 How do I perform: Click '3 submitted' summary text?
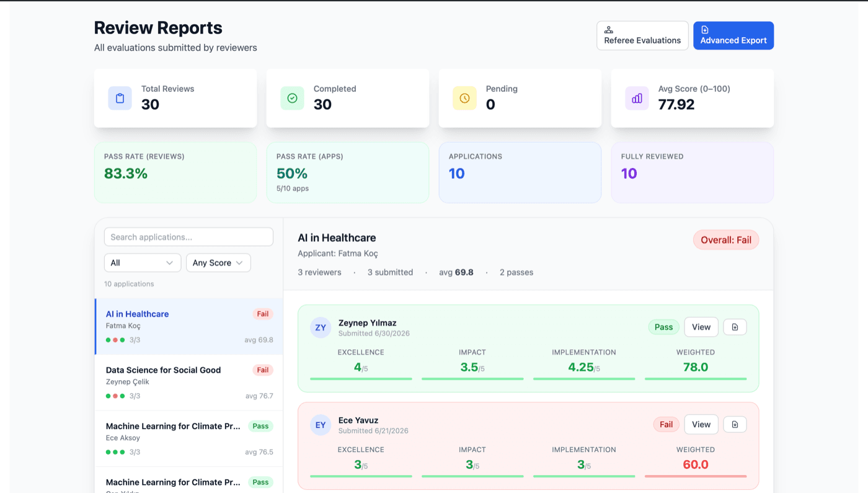[390, 272]
